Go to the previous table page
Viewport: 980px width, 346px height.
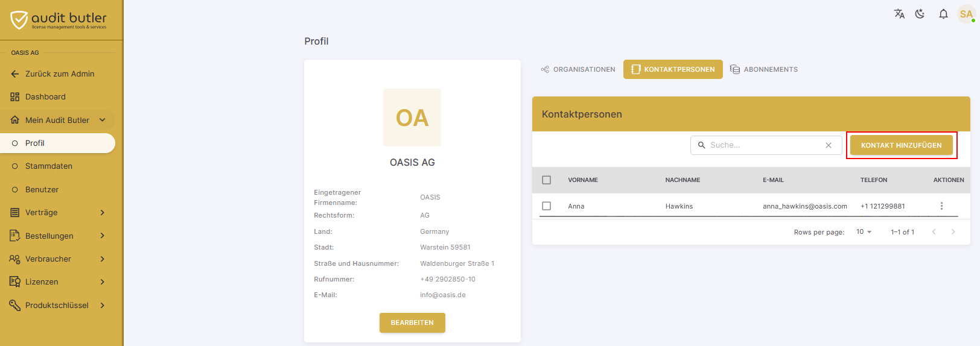click(x=934, y=232)
